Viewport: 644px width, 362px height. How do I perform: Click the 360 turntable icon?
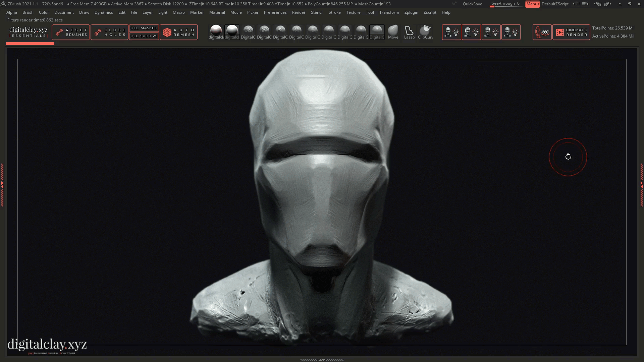coord(542,32)
